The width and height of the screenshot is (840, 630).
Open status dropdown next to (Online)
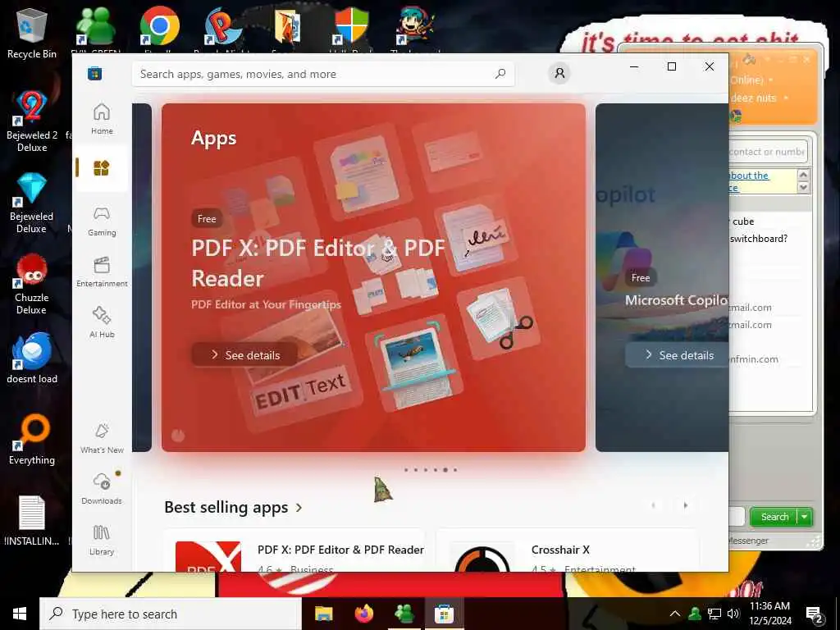tap(771, 80)
